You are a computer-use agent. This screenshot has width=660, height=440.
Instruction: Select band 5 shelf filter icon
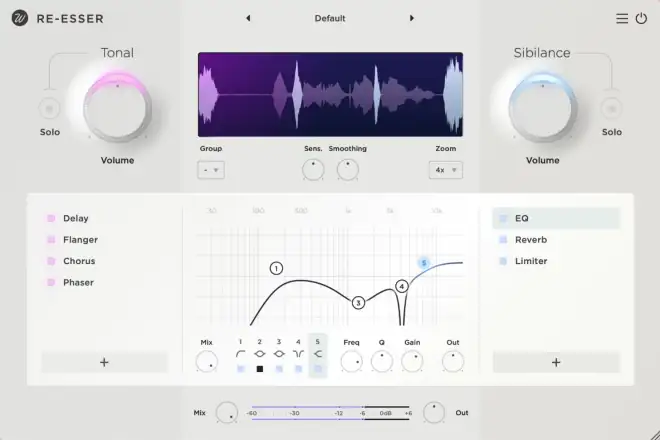[x=318, y=354]
